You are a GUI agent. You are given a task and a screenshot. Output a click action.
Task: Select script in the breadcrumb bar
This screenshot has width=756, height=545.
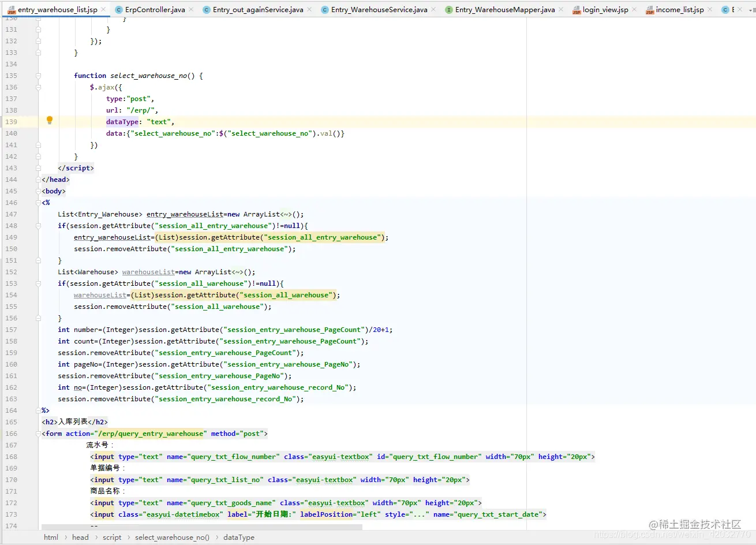112,537
